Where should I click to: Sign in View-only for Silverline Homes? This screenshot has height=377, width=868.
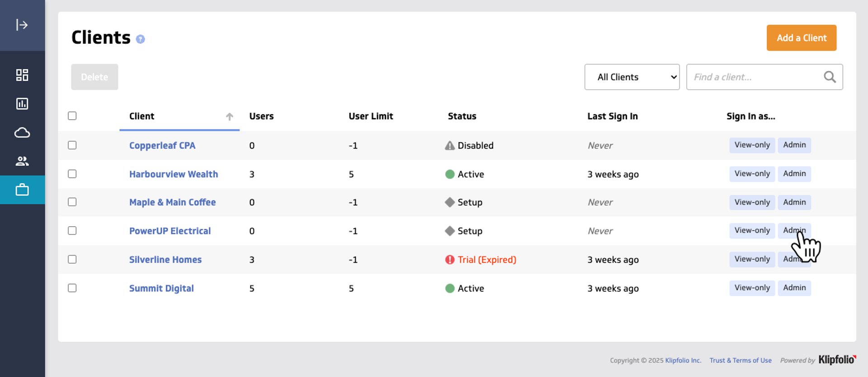pyautogui.click(x=752, y=259)
